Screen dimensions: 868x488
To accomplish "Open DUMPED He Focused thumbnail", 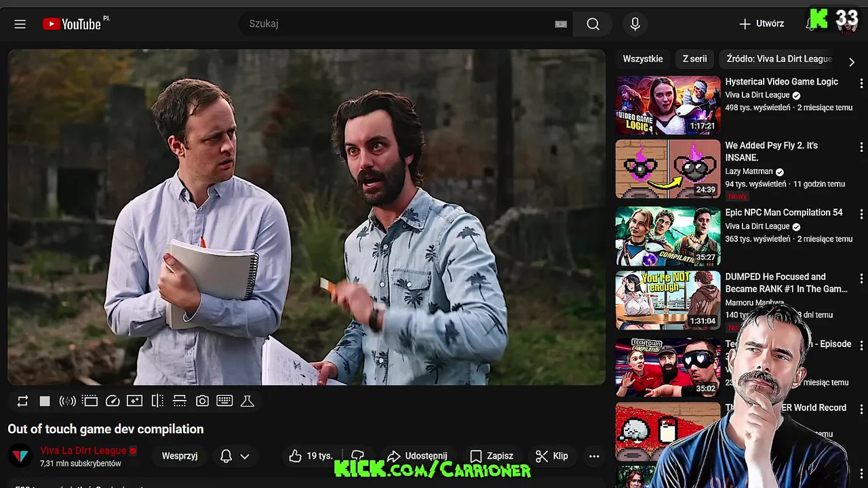I will 668,300.
